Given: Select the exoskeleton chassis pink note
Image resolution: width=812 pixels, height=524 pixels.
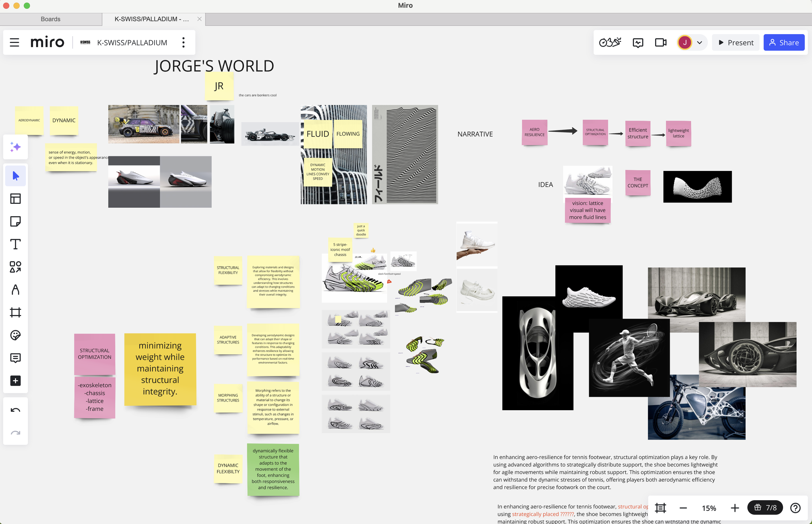Looking at the screenshot, I should pos(95,397).
